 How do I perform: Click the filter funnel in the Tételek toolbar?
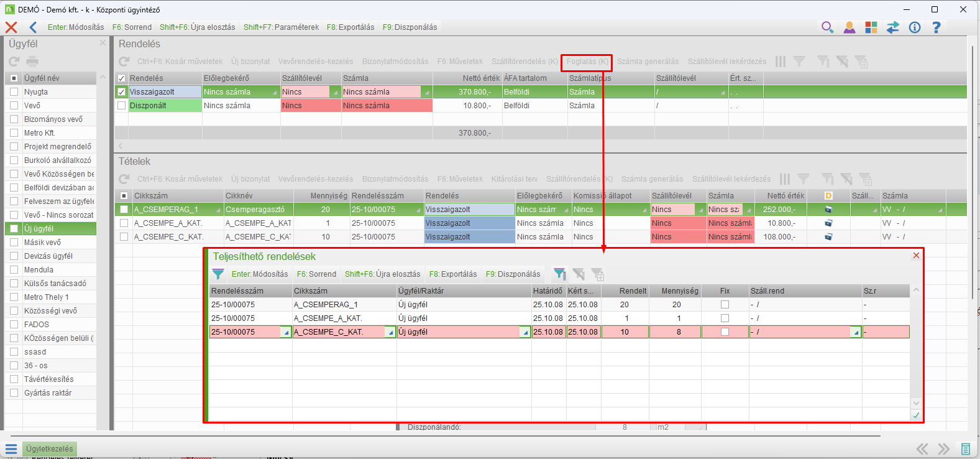(804, 179)
